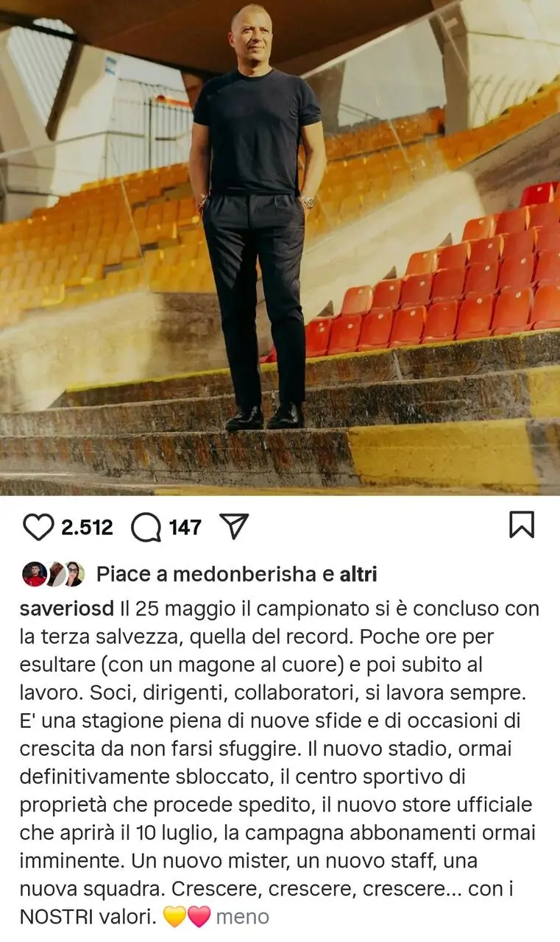Image resolution: width=560 pixels, height=942 pixels.
Task: Open the third liker's avatar
Action: point(74,574)
